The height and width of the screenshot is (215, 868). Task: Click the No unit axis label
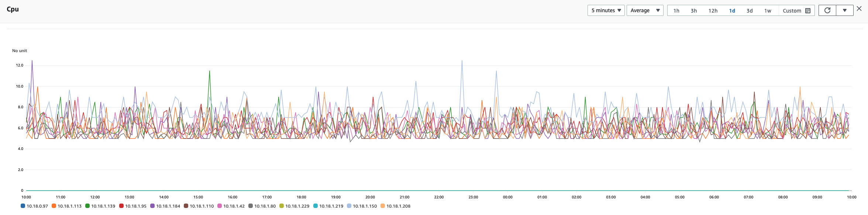(20, 51)
